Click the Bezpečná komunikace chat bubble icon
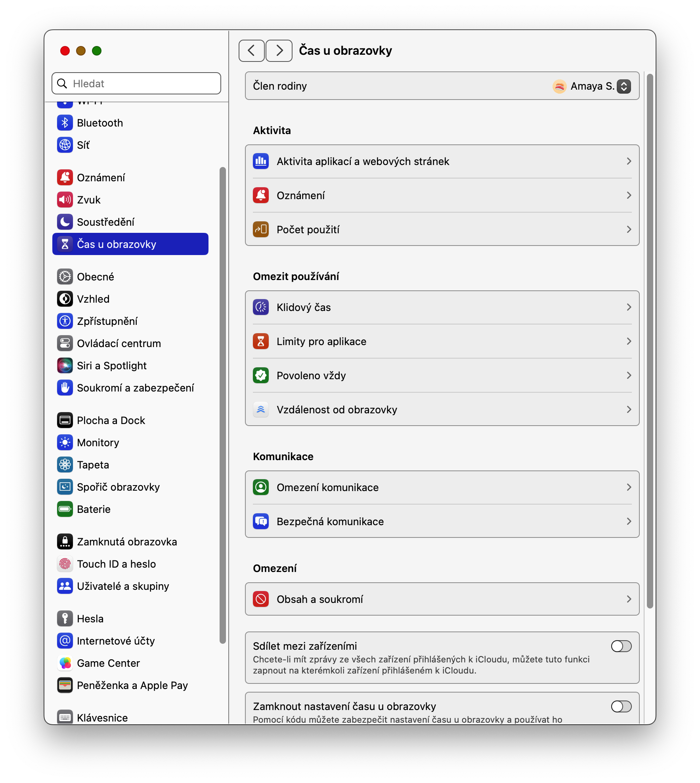The image size is (700, 783). [261, 522]
